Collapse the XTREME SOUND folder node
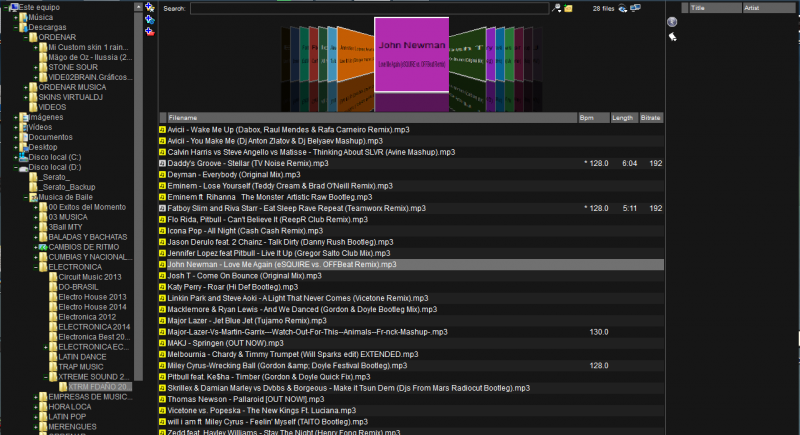Screen dimensions: 800x435 click(45, 377)
